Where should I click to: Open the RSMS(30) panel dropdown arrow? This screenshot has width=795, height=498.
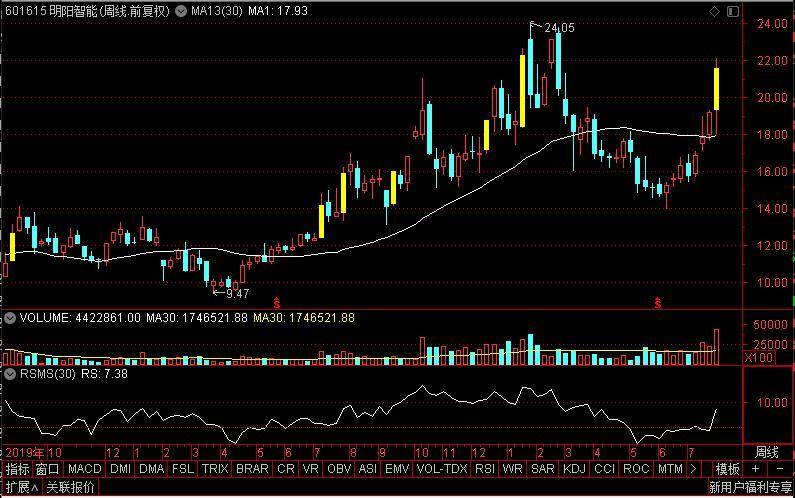coord(9,373)
